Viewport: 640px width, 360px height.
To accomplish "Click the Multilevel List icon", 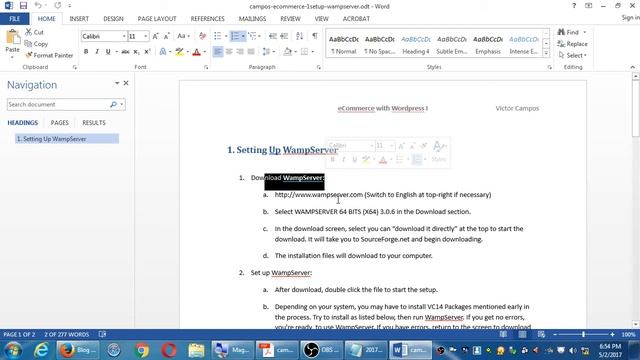I will pos(252,36).
